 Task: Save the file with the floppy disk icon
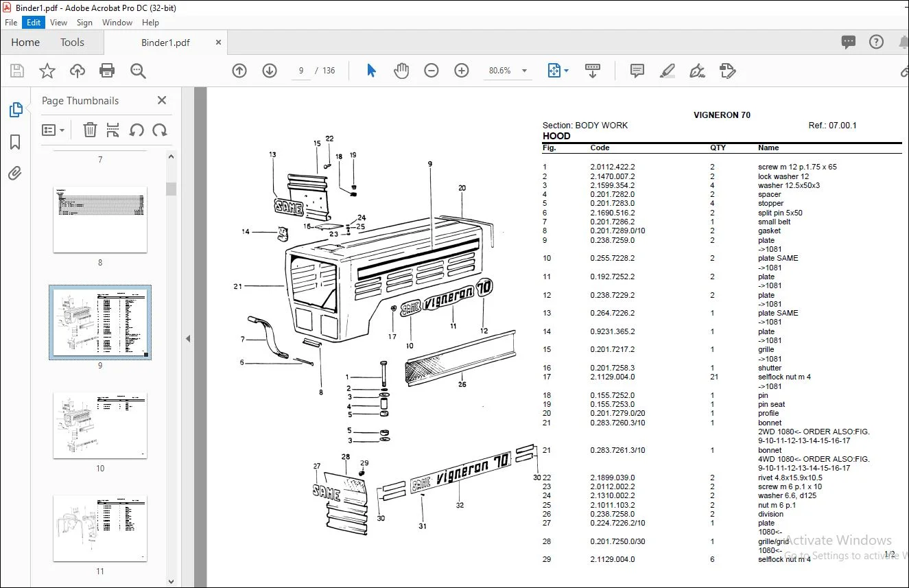point(17,71)
